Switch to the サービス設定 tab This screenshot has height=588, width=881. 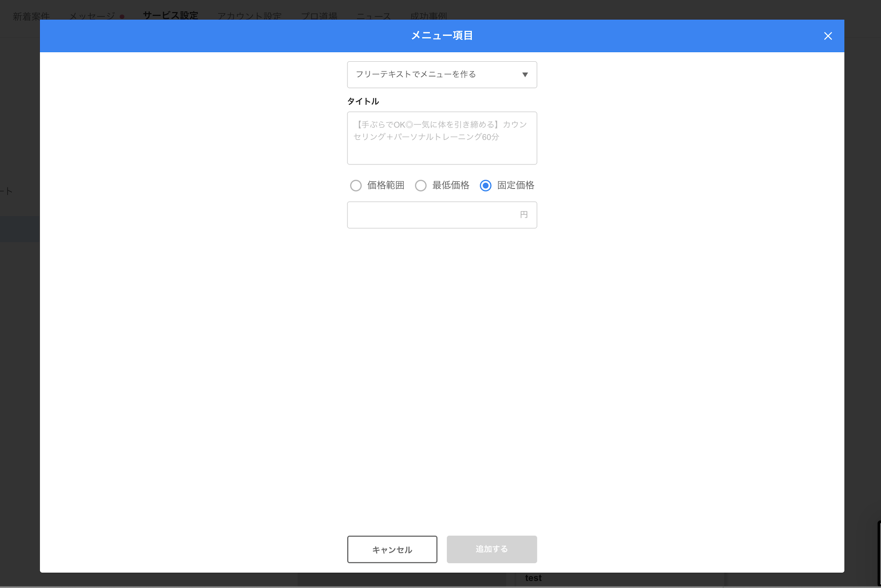coord(170,15)
